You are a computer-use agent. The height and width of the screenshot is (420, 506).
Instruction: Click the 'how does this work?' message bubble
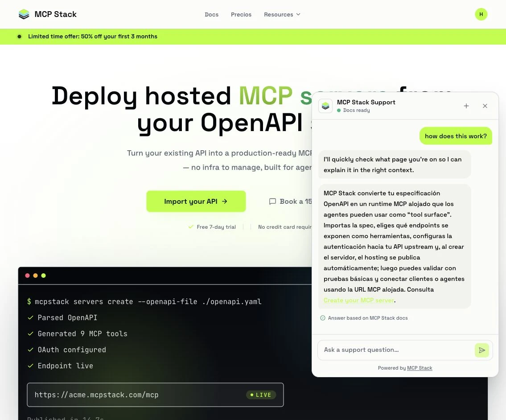(x=456, y=136)
